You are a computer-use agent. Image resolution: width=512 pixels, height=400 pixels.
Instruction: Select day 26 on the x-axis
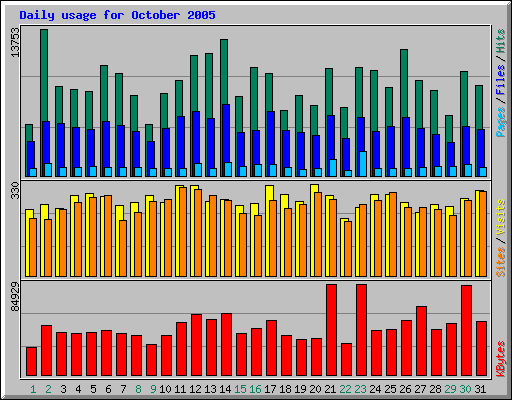405,389
